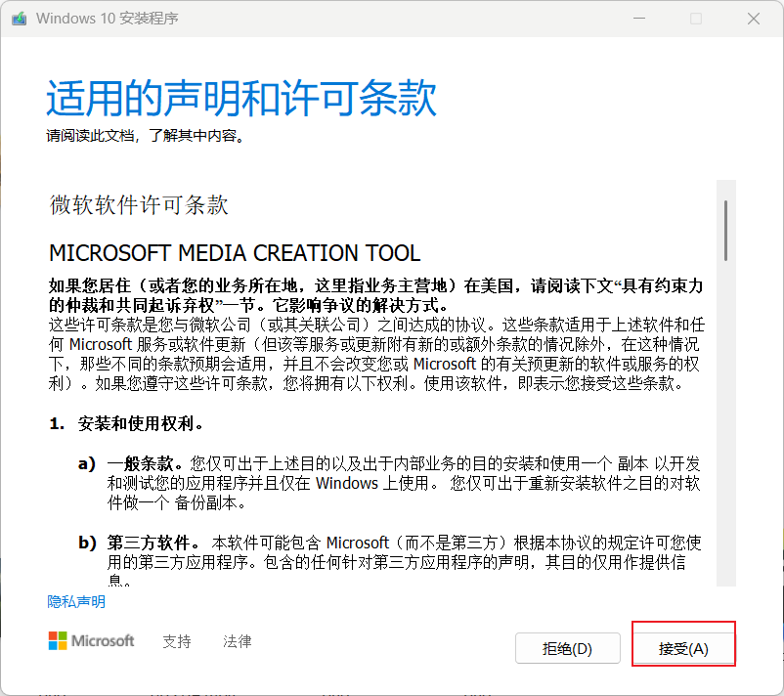
Task: Click the license terms scrollbar thumb
Action: [725, 231]
